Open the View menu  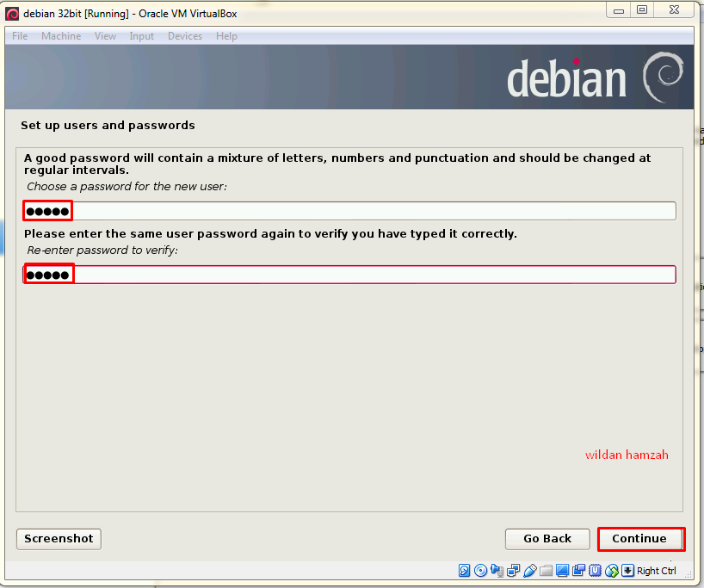coord(105,36)
